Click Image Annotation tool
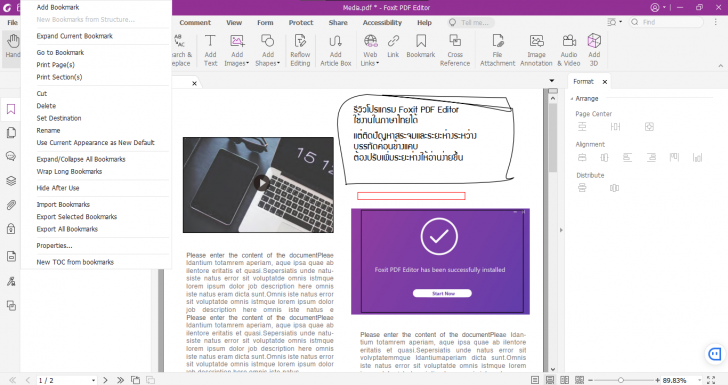Screen dimensions: 728x385 536,50
